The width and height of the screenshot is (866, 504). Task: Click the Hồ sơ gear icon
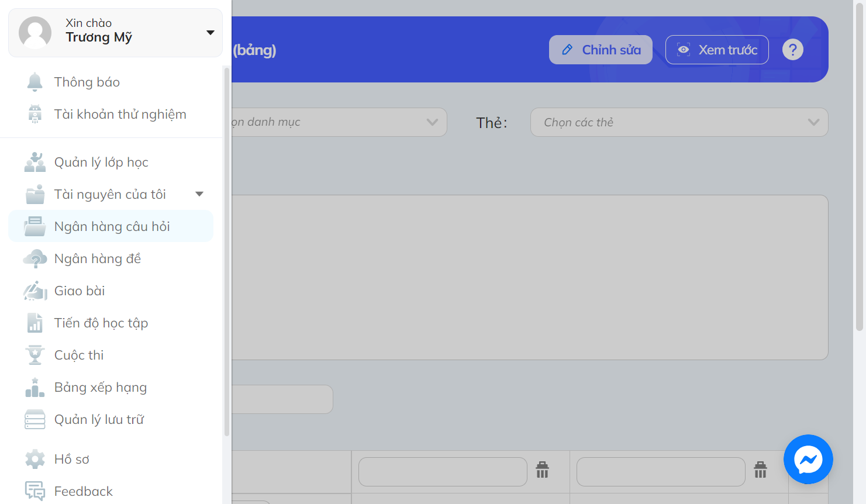coord(35,459)
